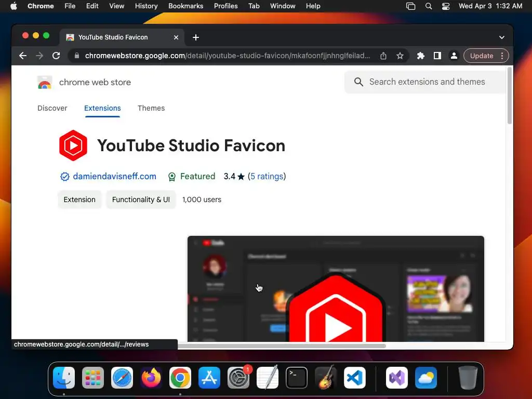Open Launchpad from the dock
The image size is (532, 399).
[93, 378]
